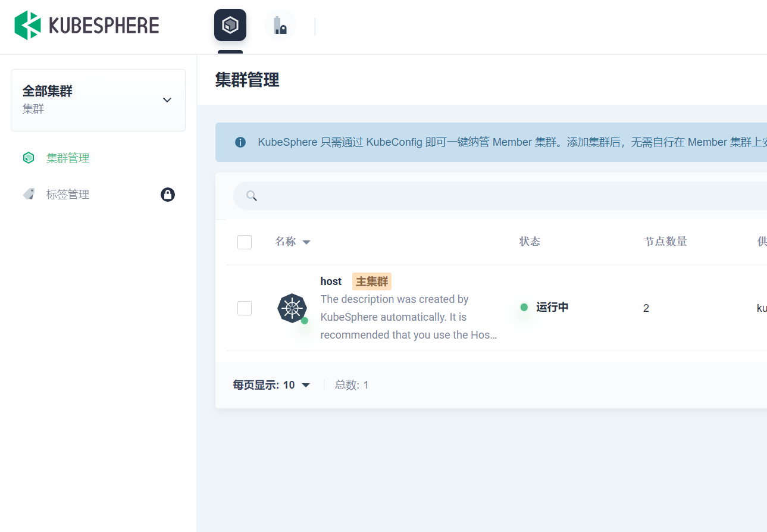This screenshot has width=767, height=532.
Task: Click the host cluster Kubernetes wheel icon
Action: tap(292, 308)
